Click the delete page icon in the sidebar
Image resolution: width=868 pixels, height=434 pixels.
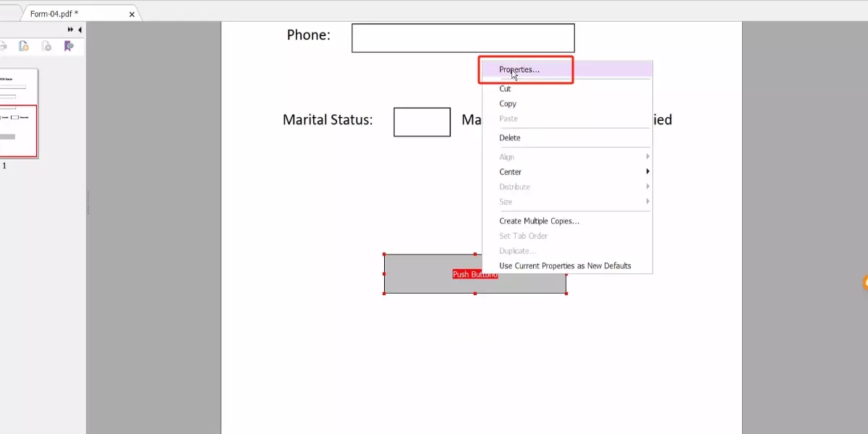click(45, 46)
